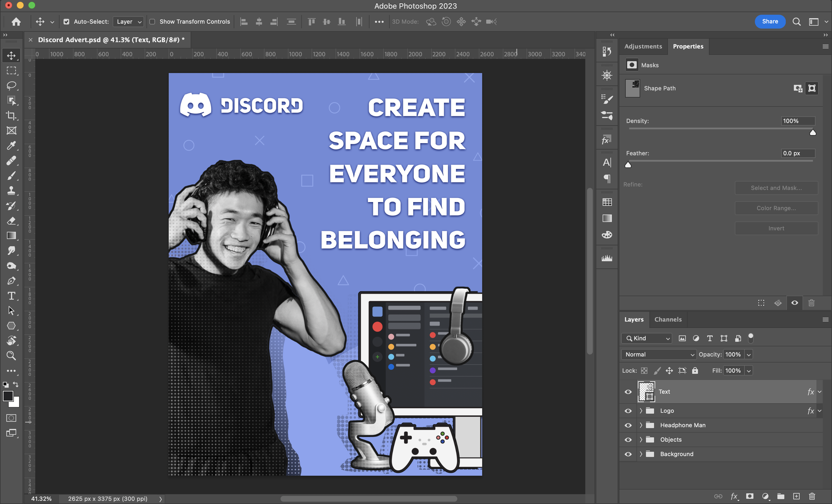This screenshot has height=504, width=832.
Task: Open the Character panel icon
Action: 607,163
